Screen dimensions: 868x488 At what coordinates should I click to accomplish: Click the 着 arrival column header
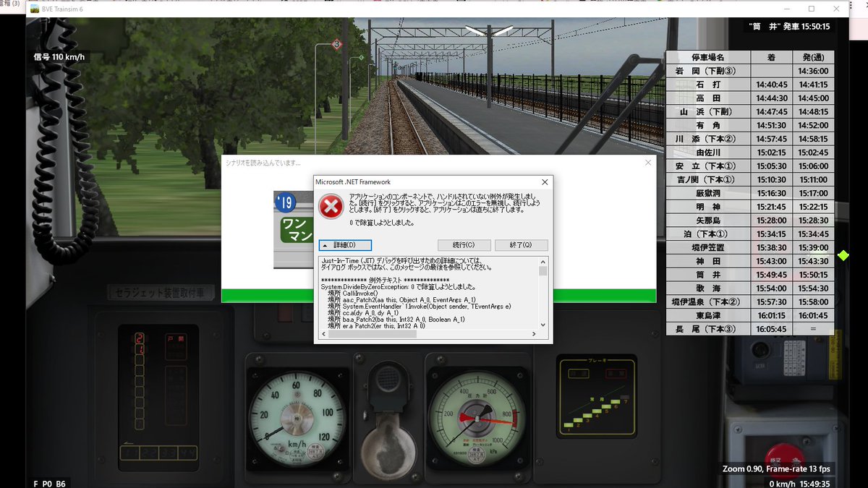click(772, 57)
